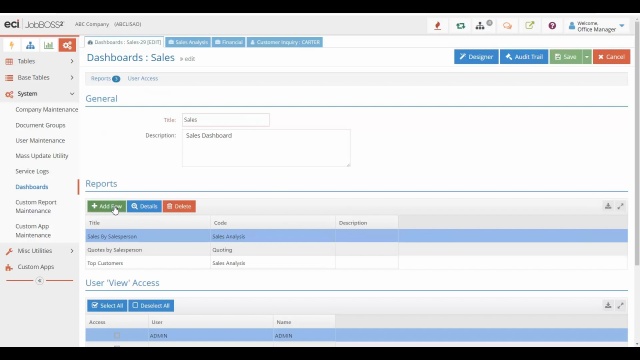This screenshot has width=640, height=360.
Task: Switch to the Financial tab
Action: pyautogui.click(x=229, y=42)
